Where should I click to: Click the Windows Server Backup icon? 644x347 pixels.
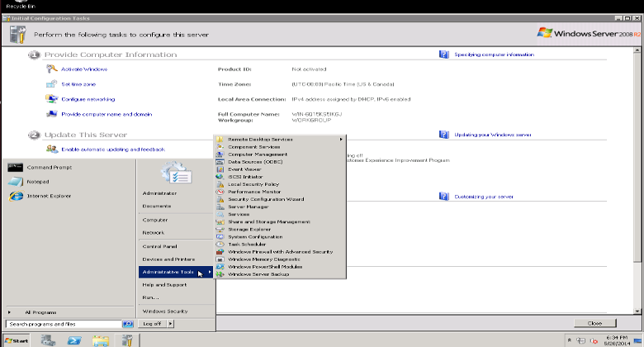pyautogui.click(x=220, y=274)
